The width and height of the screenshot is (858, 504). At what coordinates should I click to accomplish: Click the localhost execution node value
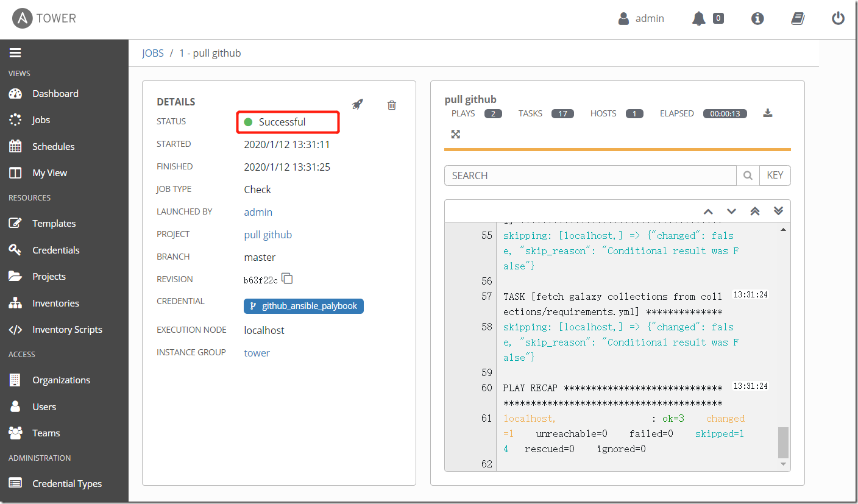[x=264, y=330]
